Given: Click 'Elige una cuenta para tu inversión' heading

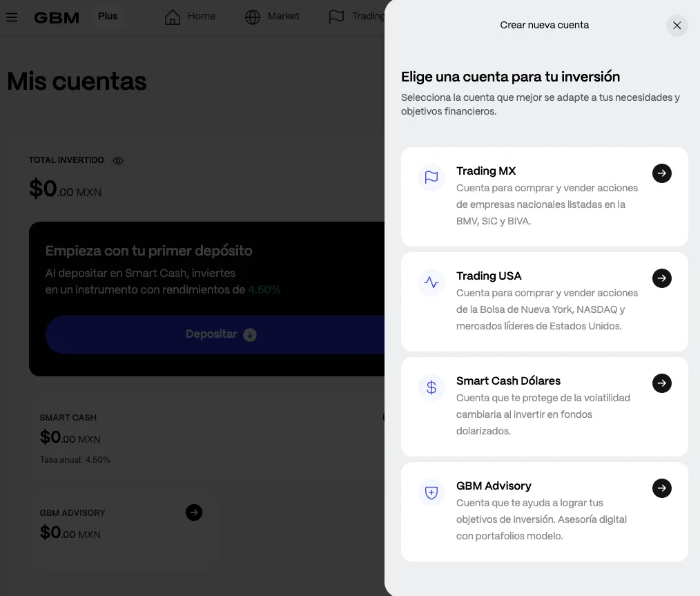Looking at the screenshot, I should pos(510,77).
